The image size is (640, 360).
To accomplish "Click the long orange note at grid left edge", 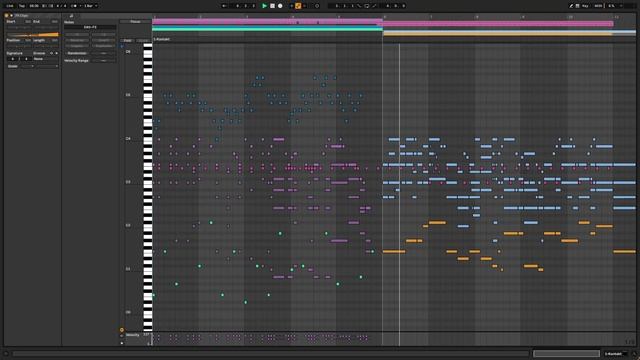I will coord(394,252).
